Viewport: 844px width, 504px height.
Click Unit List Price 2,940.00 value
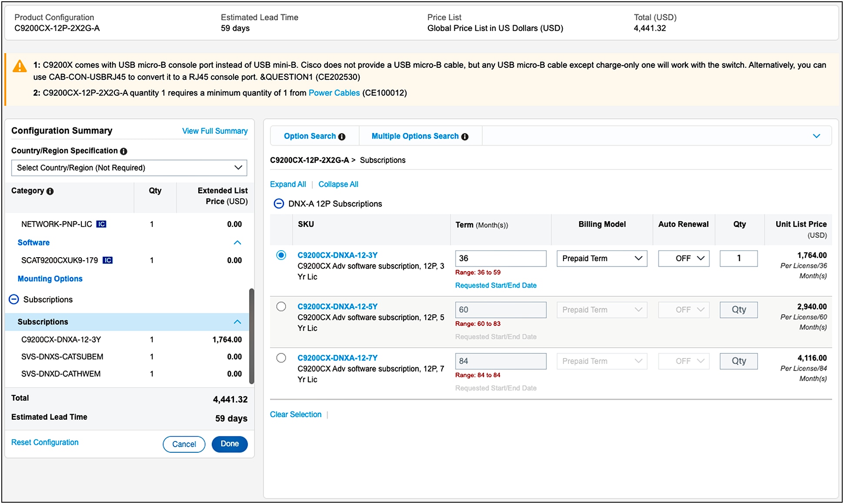812,307
